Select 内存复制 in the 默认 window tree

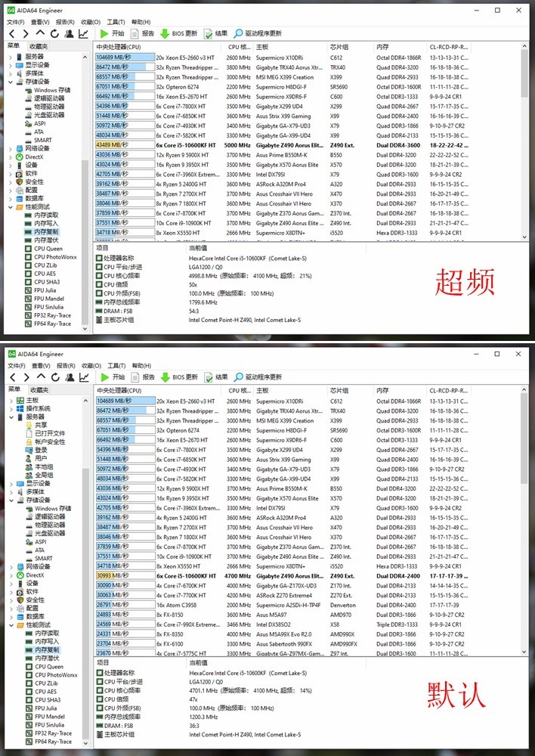tap(42, 650)
